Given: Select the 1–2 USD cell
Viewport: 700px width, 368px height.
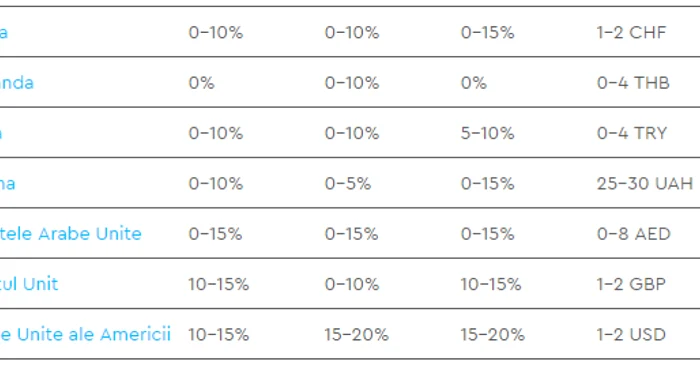Looking at the screenshot, I should [x=631, y=334].
